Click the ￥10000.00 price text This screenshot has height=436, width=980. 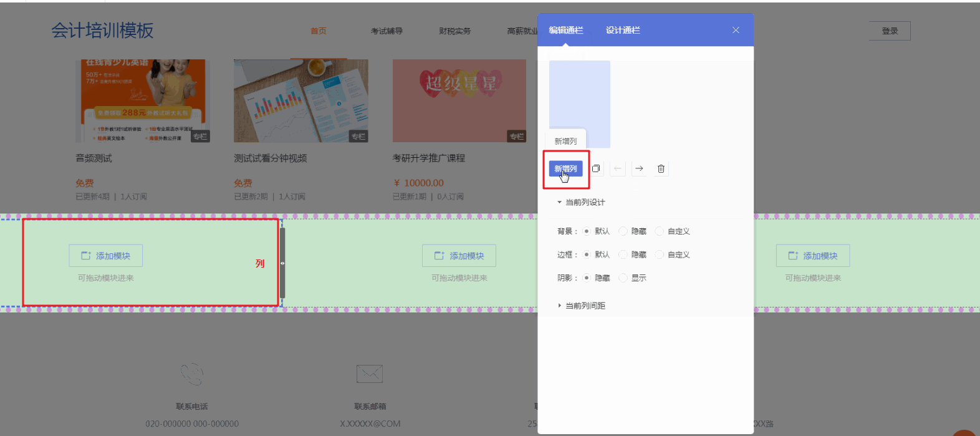coord(419,183)
